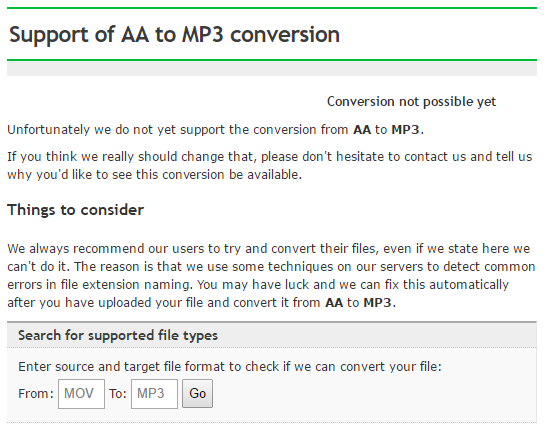Click bold 'AA' in the 'Unfortunately' sentence

pyautogui.click(x=362, y=130)
